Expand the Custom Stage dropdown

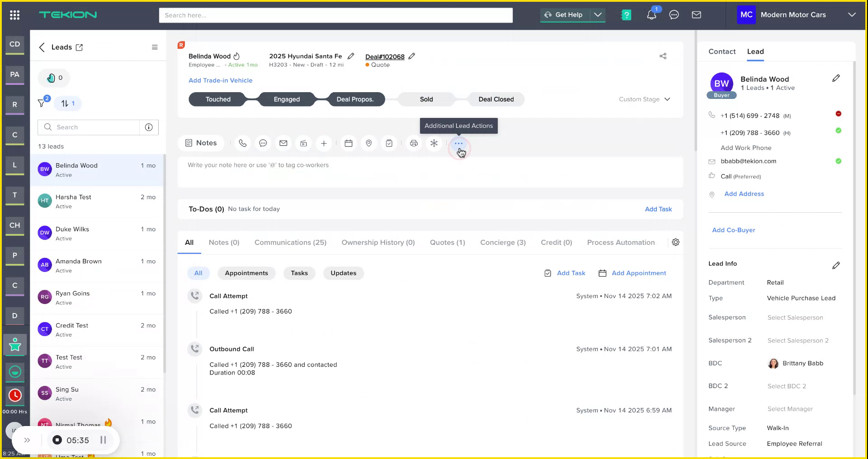coord(644,99)
